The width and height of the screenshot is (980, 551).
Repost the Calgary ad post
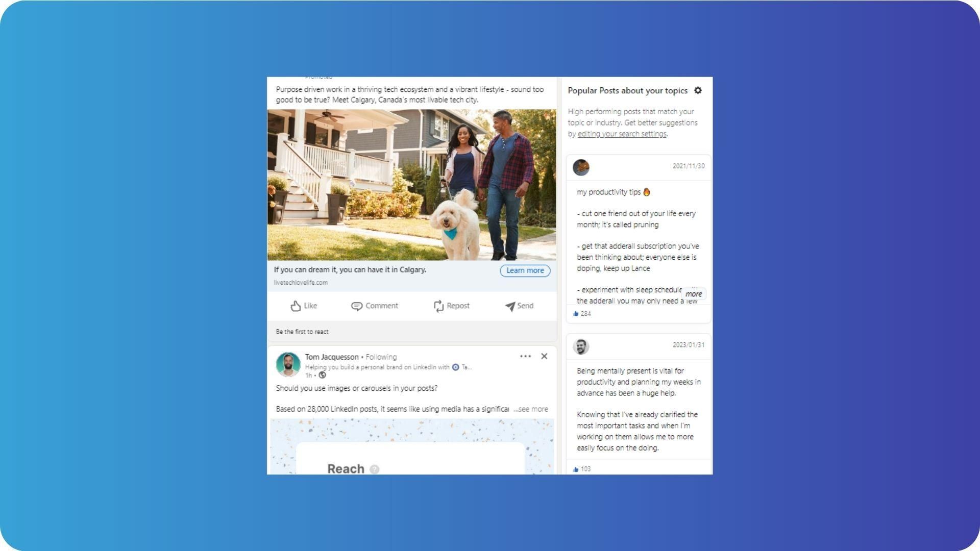click(452, 306)
